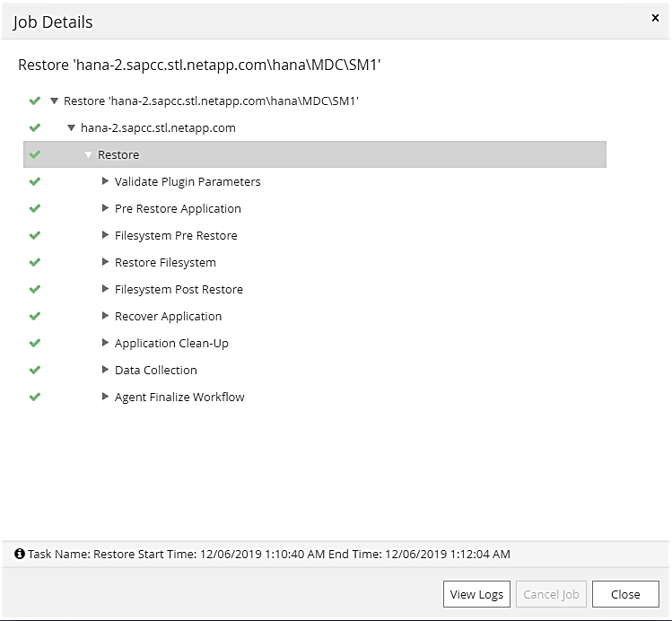Viewport: 672px width, 621px height.
Task: Click green checkmark beside Validate Plugin Parameters
Action: pos(35,181)
